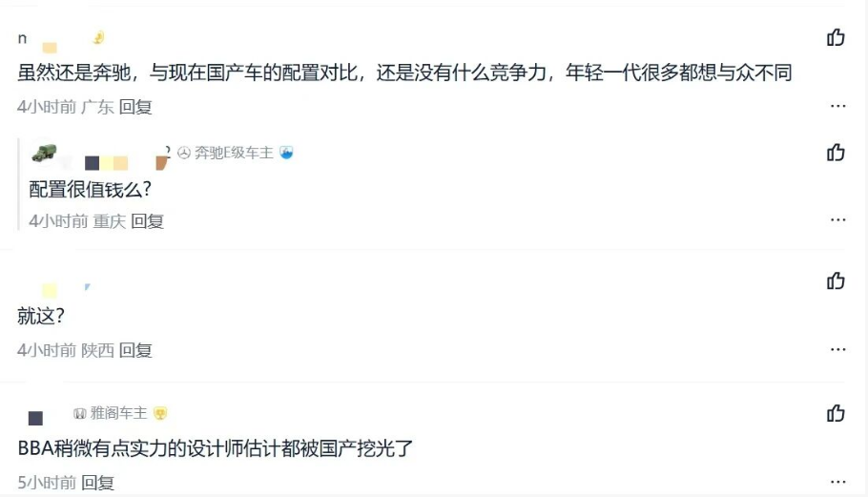Expand the more options on the BBA comment
This screenshot has width=868, height=497.
pyautogui.click(x=837, y=482)
